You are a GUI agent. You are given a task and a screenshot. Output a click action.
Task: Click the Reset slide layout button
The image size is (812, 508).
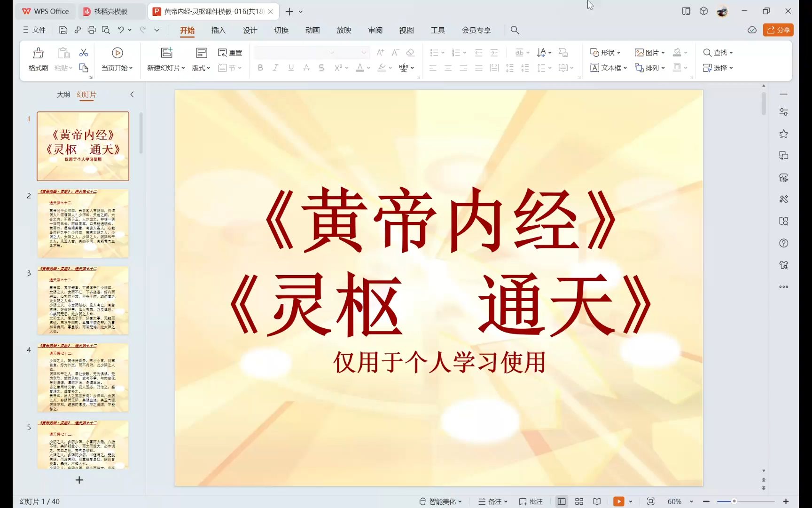pyautogui.click(x=230, y=52)
